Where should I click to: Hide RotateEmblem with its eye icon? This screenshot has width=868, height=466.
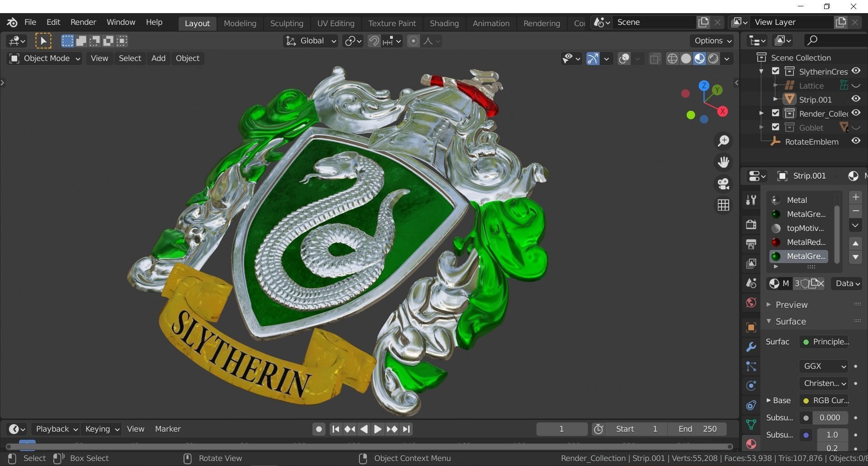pos(856,141)
